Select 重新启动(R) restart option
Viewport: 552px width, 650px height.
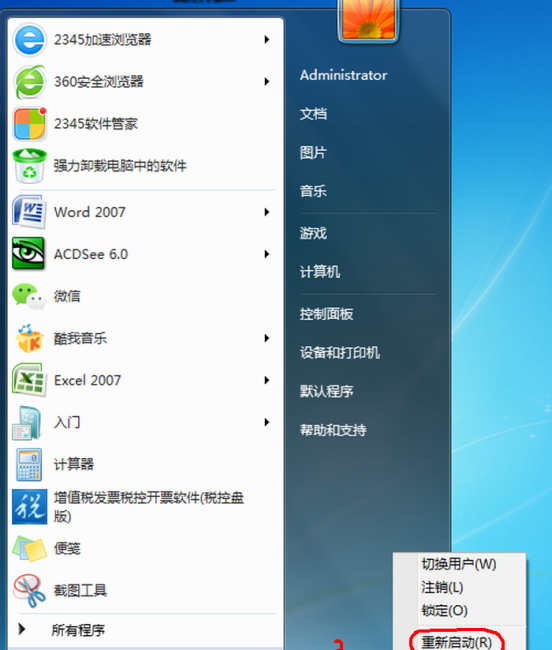[456, 642]
